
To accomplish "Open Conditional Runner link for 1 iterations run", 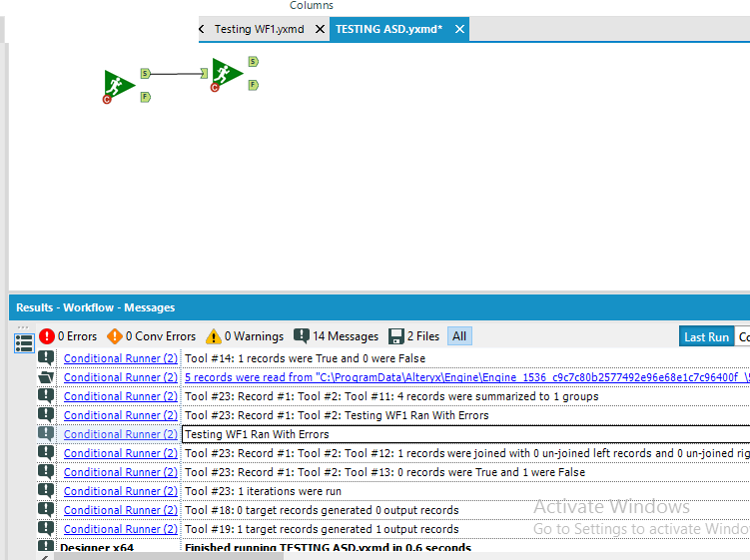I will click(121, 491).
